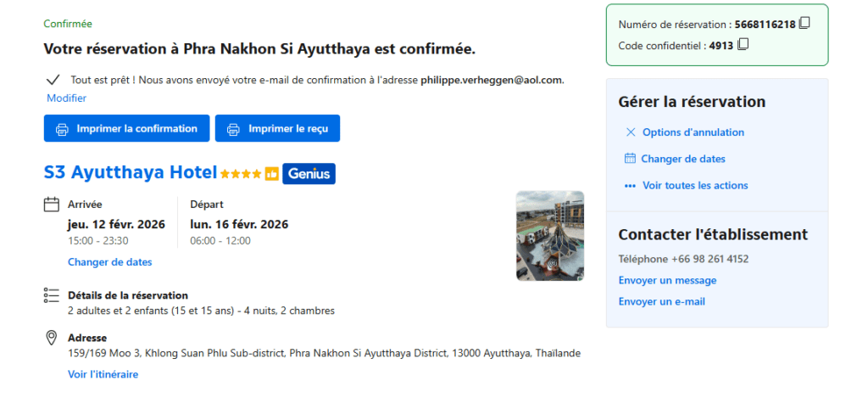This screenshot has width=868, height=409.
Task: Click the thumbs-up preferred icon beside hotel stars
Action: [x=271, y=174]
